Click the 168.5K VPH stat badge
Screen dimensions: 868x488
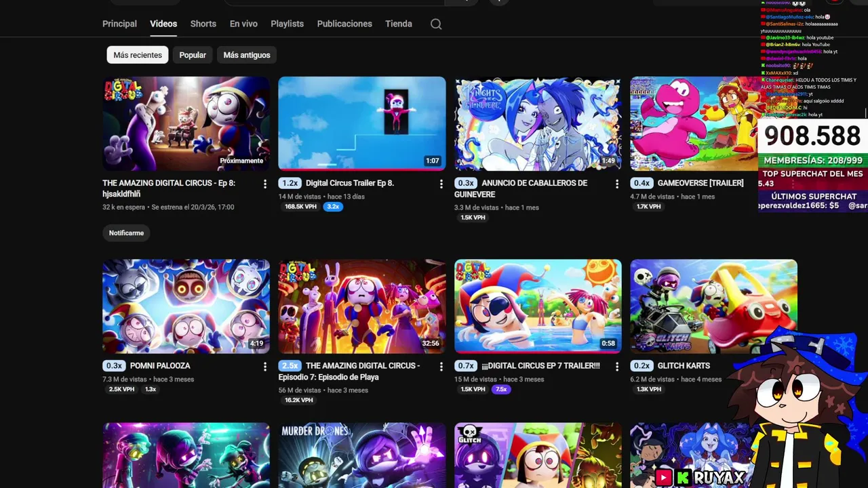(x=300, y=207)
